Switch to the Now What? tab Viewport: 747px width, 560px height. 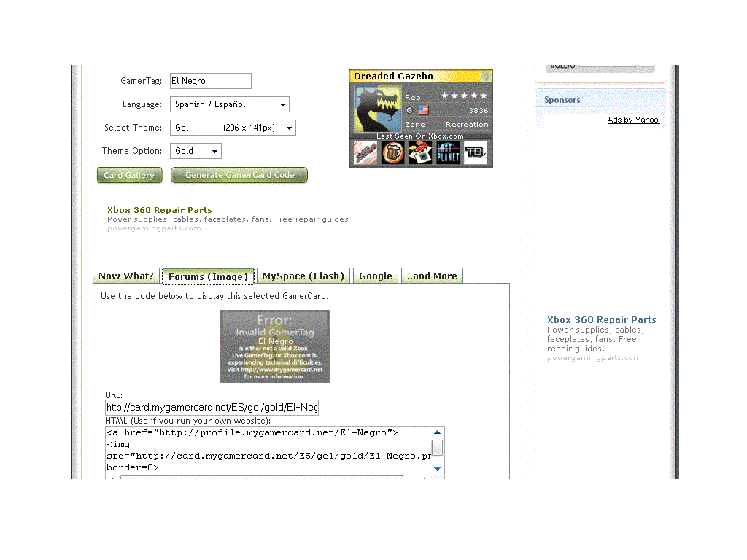[126, 276]
